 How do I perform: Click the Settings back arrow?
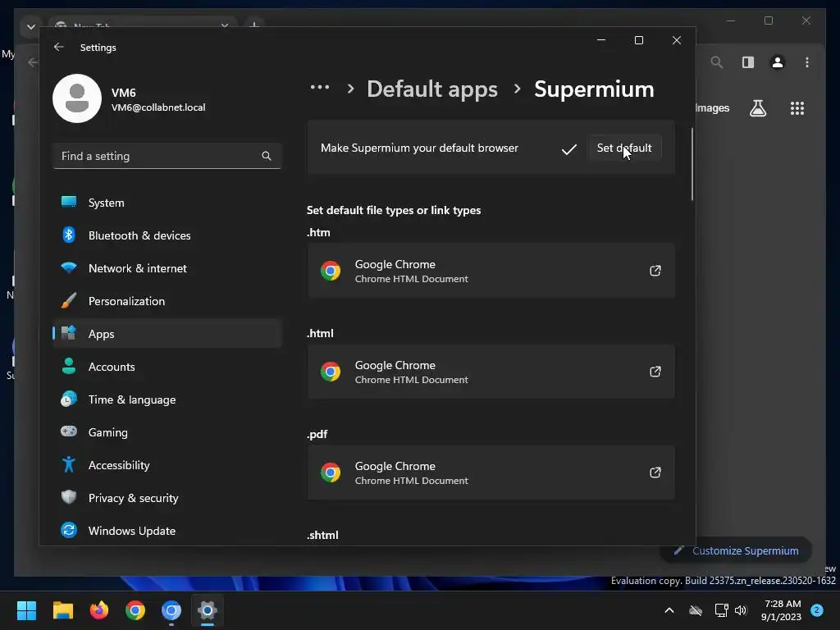click(x=59, y=47)
